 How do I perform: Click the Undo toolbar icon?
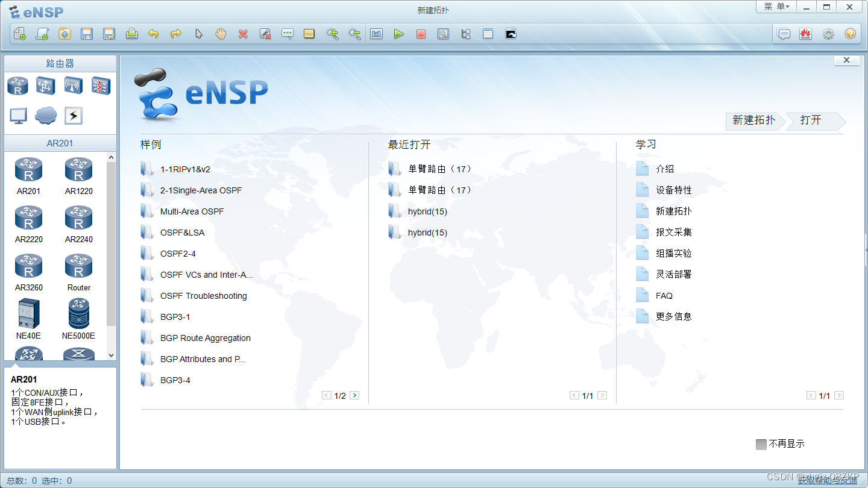click(x=154, y=34)
